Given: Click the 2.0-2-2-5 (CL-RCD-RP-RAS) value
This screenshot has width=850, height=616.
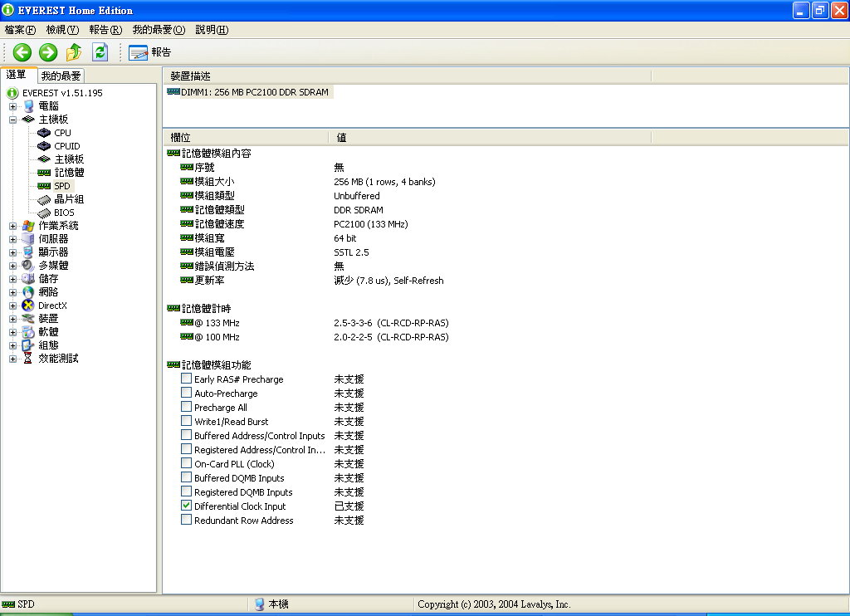Looking at the screenshot, I should 391,337.
